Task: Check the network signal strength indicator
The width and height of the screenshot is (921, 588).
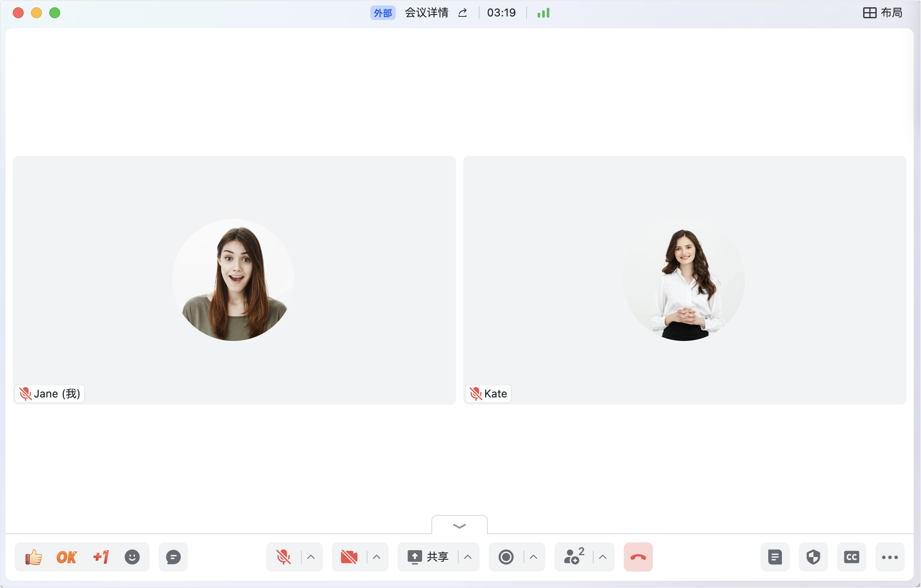Action: click(x=543, y=13)
